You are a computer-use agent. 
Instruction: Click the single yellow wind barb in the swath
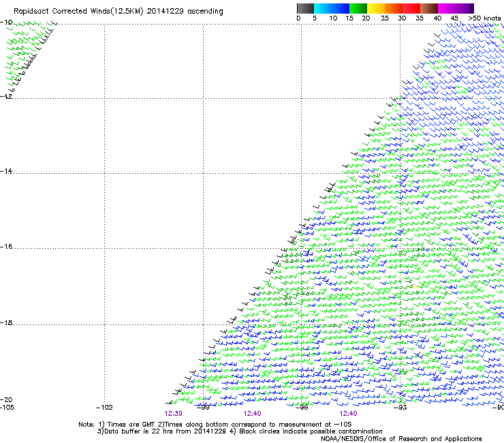coord(415,287)
